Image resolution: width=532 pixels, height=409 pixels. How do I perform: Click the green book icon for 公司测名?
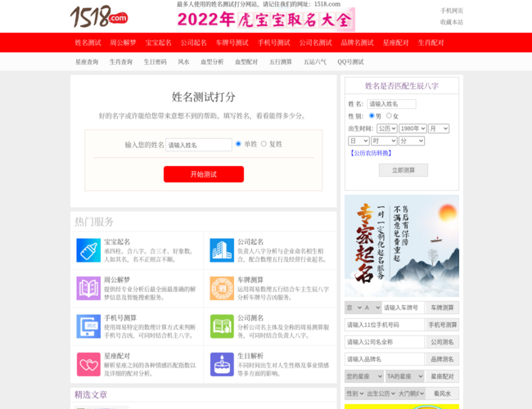point(222,326)
